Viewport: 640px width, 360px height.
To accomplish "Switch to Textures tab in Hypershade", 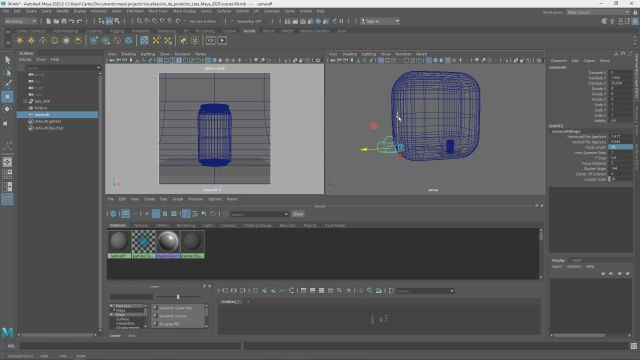I will (141, 225).
